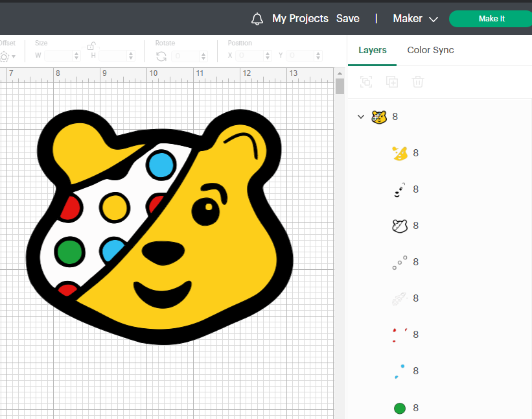Select the three small circles layer
Screen dimensions: 532x419
click(400, 262)
